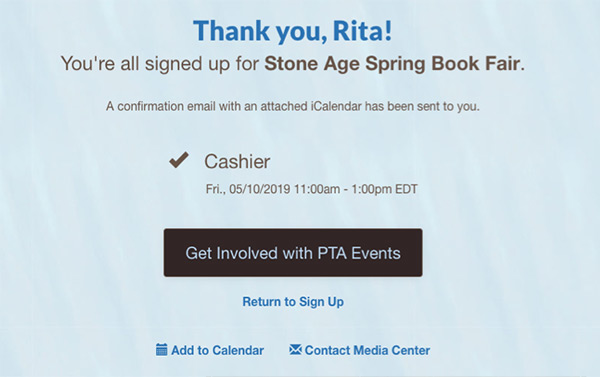Click the confirmation email notice text
600x377 pixels.
pyautogui.click(x=293, y=106)
